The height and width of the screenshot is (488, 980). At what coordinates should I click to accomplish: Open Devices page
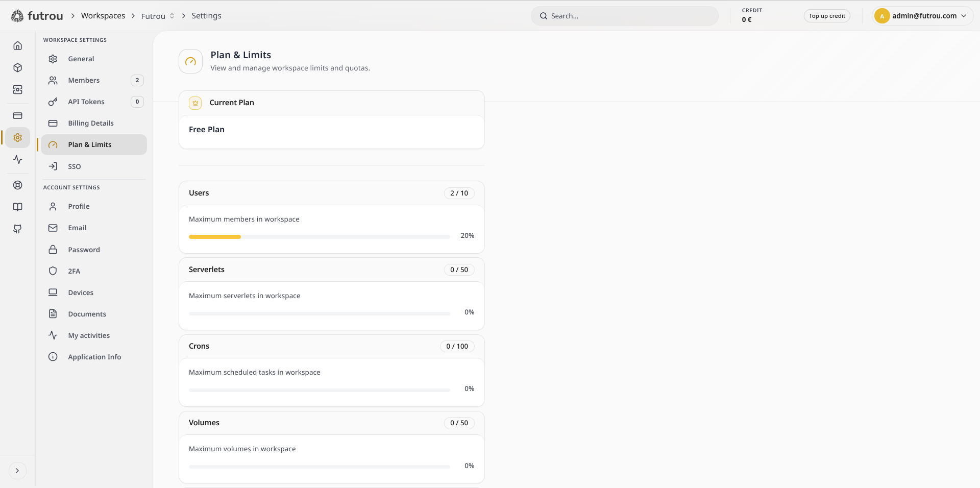[x=94, y=292]
